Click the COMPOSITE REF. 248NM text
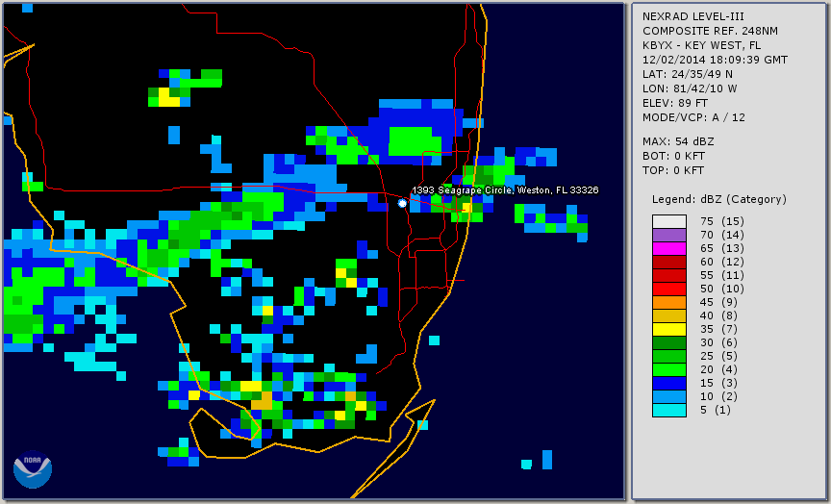831x504 pixels. click(x=710, y=31)
